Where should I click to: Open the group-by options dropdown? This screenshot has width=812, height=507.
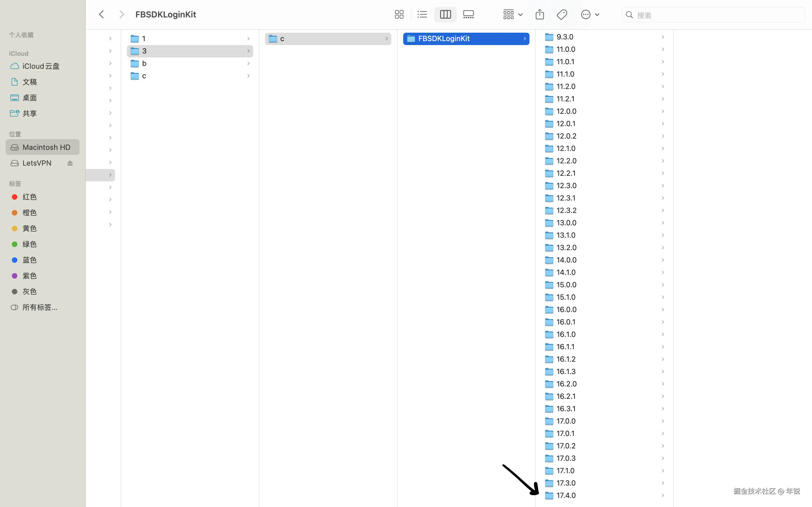point(513,14)
